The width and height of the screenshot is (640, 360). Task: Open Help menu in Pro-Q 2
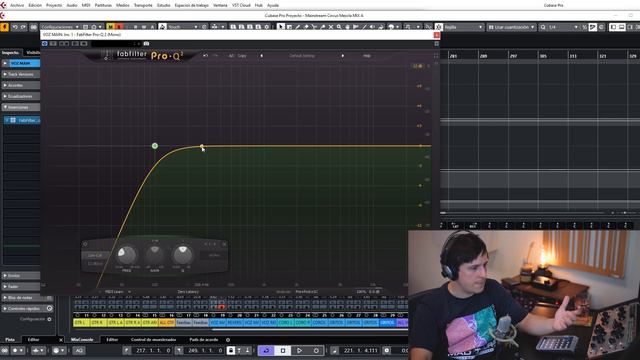click(367, 56)
